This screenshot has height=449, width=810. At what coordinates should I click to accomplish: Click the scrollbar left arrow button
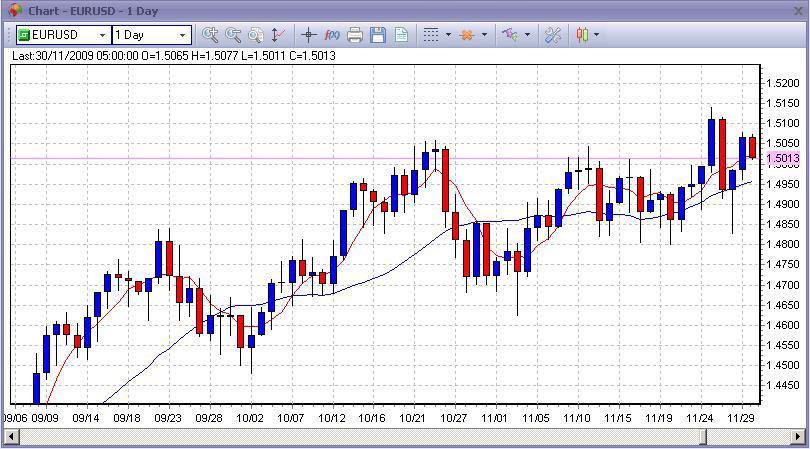coord(11,437)
